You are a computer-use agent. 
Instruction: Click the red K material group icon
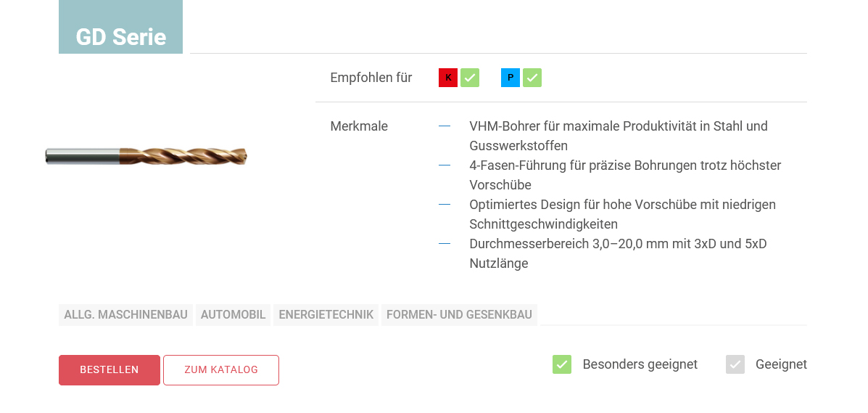click(x=448, y=78)
